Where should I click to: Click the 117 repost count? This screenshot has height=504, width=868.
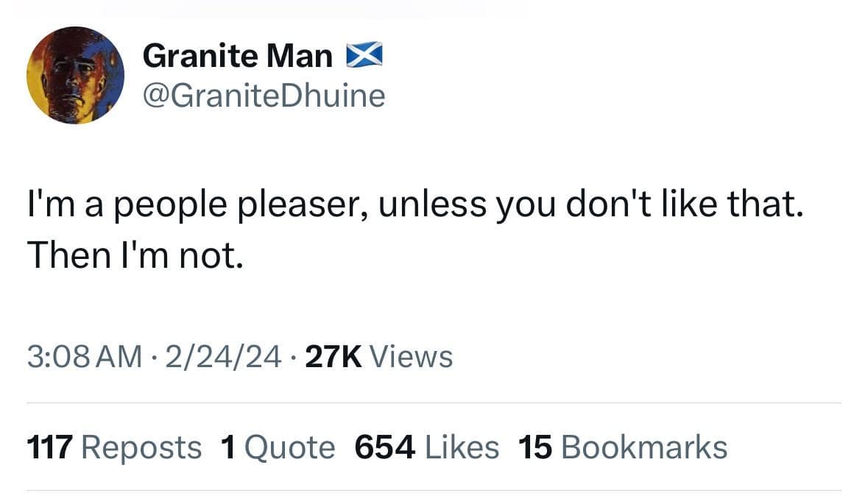tap(50, 447)
